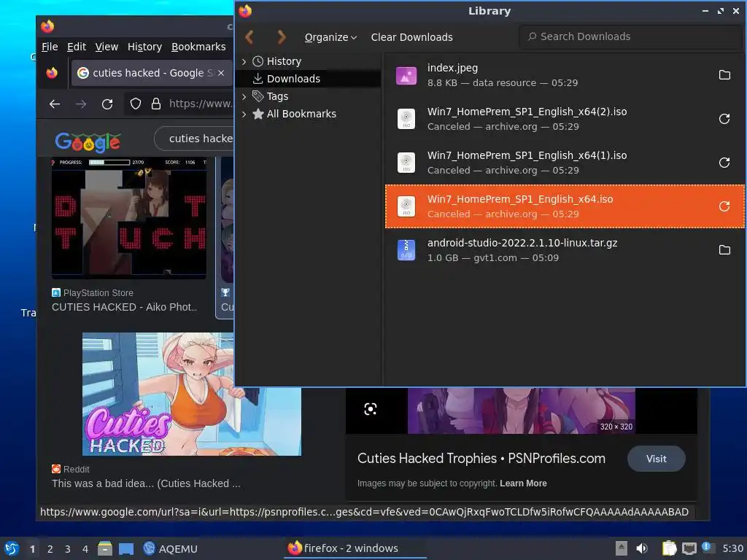Select Tags in Library sidebar
Image resolution: width=747 pixels, height=560 pixels.
(x=277, y=97)
